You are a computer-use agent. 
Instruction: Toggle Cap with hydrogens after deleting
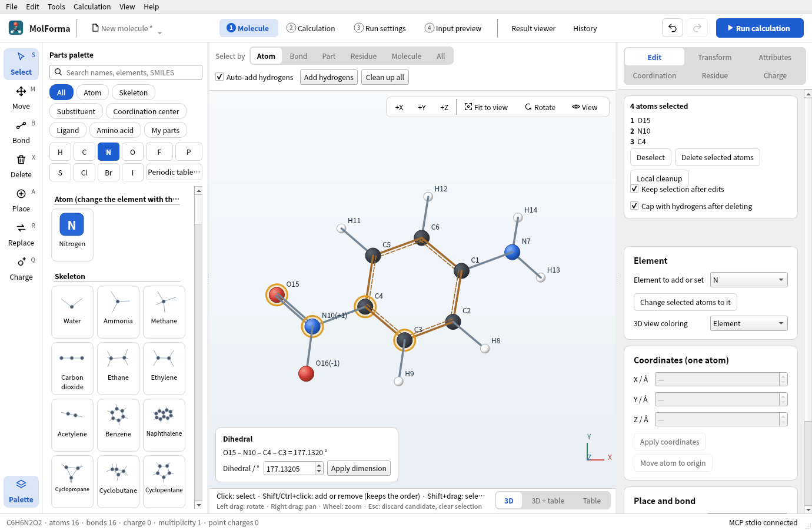[634, 206]
